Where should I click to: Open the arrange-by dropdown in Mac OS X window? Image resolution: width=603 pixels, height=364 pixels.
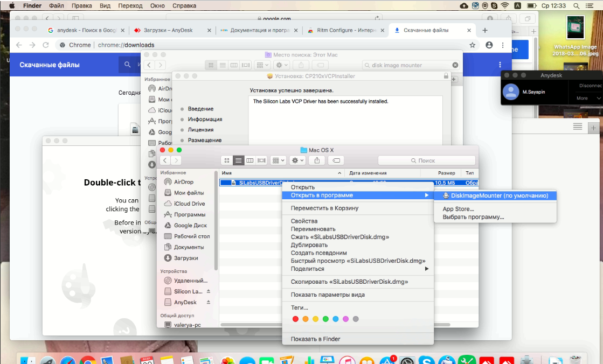(278, 160)
